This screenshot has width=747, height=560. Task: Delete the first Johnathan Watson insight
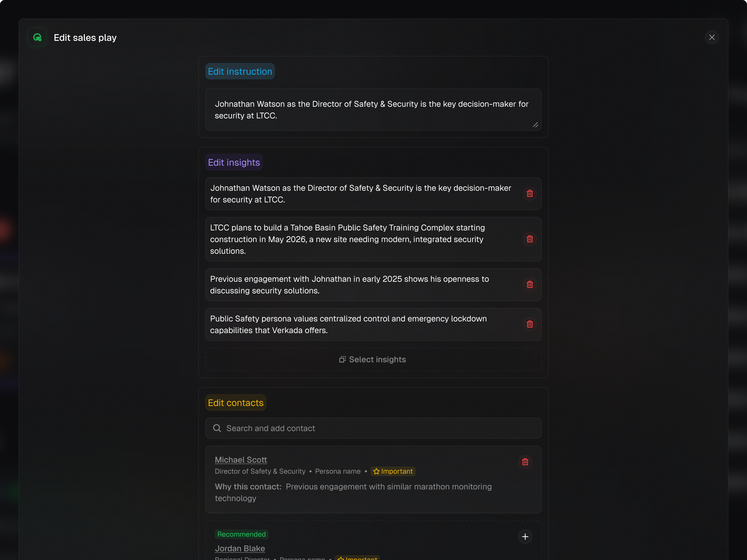coord(530,194)
